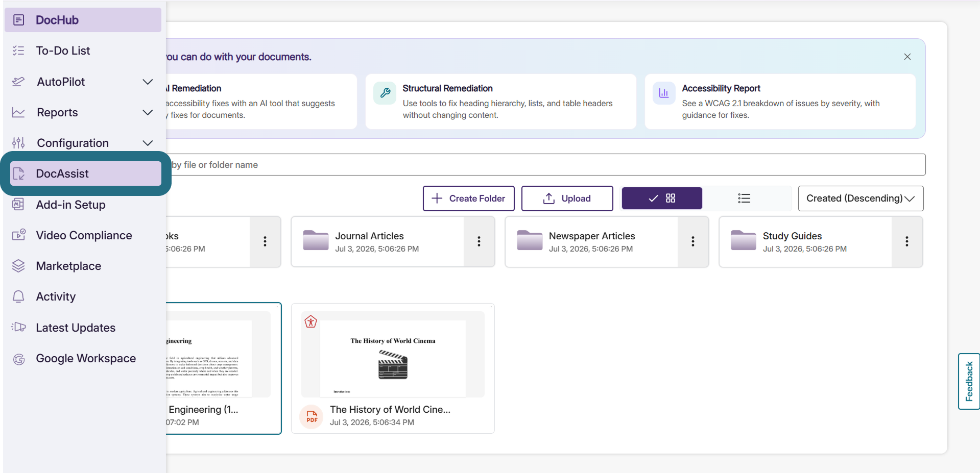980x473 pixels.
Task: Open Video Compliance in the sidebar
Action: click(83, 235)
